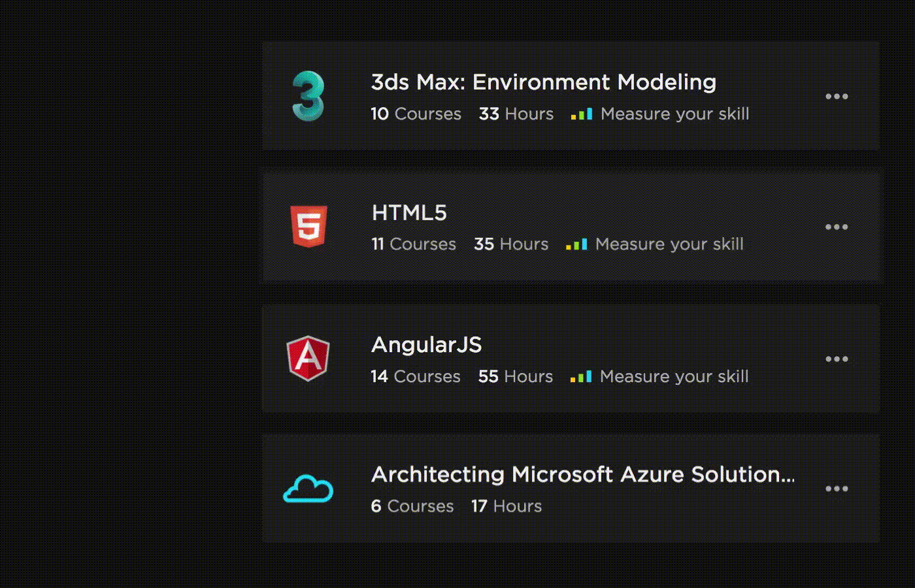This screenshot has height=588, width=915.
Task: Click the '55 Hours' text
Action: [x=516, y=377]
